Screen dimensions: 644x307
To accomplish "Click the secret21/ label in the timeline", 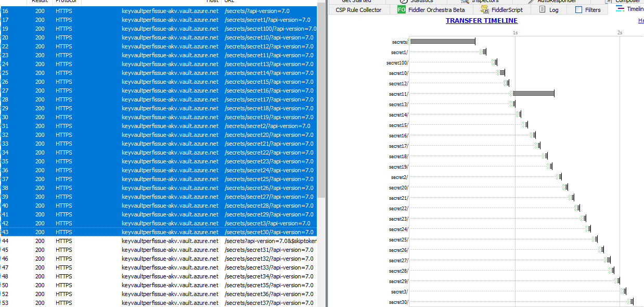I will (x=399, y=198).
